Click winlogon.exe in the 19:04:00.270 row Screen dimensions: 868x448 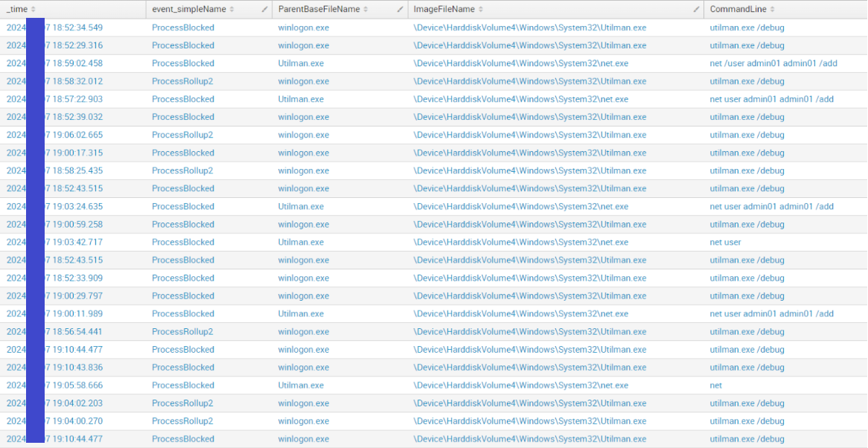coord(303,421)
